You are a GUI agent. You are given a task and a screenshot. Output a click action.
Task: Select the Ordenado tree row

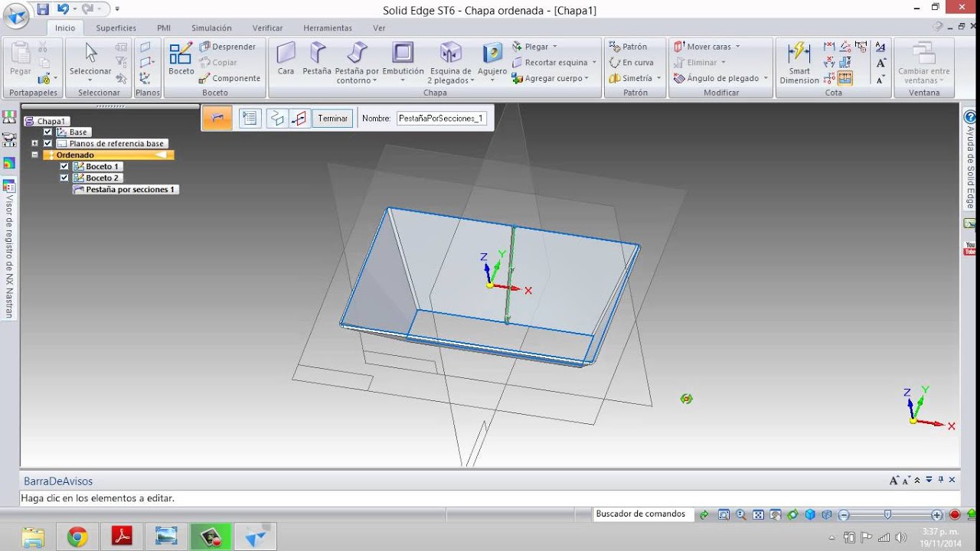point(109,155)
